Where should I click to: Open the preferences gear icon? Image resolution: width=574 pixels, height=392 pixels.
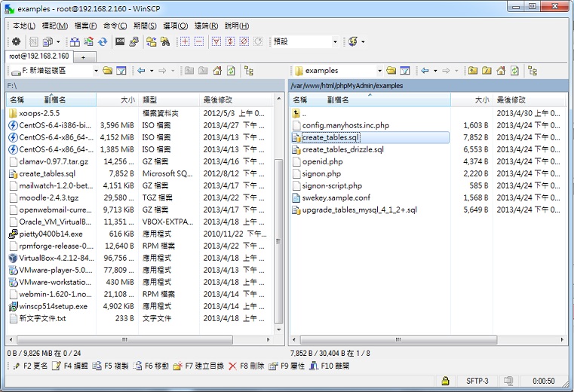tap(16, 41)
